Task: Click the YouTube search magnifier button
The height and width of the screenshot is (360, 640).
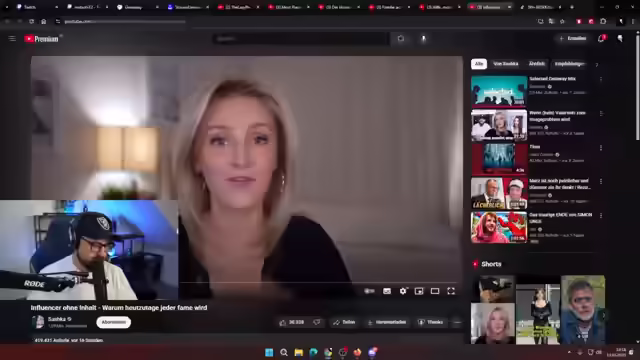Action: tap(401, 38)
